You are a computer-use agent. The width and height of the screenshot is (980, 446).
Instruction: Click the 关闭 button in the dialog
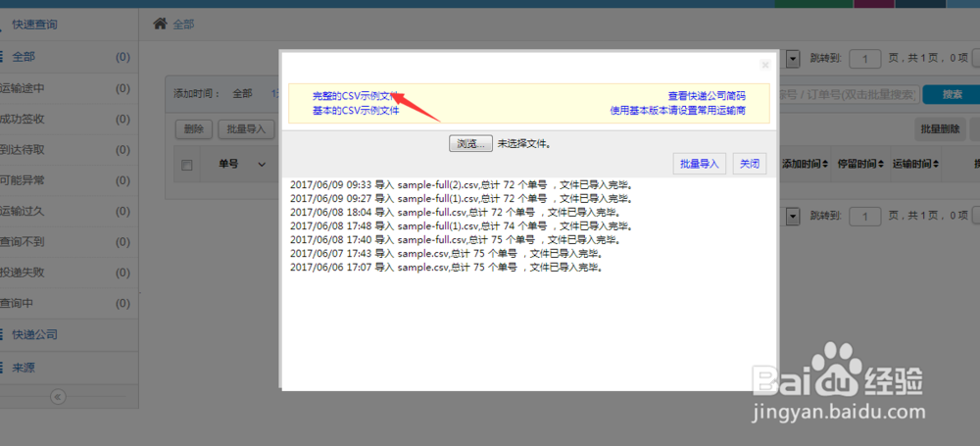750,164
